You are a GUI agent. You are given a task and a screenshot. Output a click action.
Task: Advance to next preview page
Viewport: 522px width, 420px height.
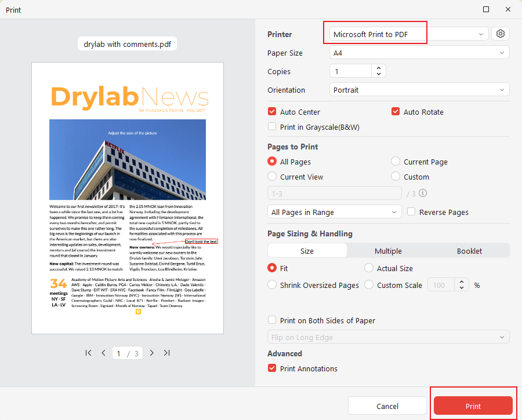point(151,353)
